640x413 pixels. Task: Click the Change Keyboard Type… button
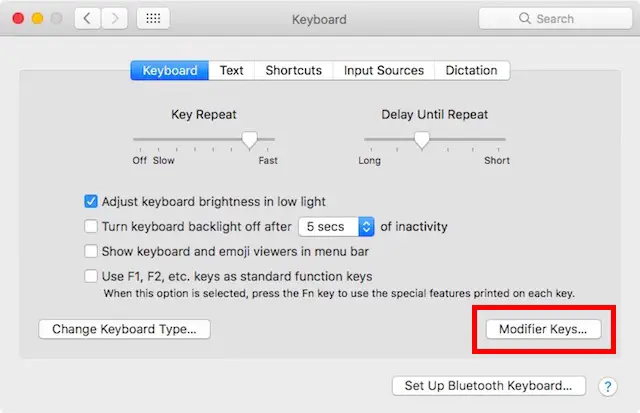124,329
